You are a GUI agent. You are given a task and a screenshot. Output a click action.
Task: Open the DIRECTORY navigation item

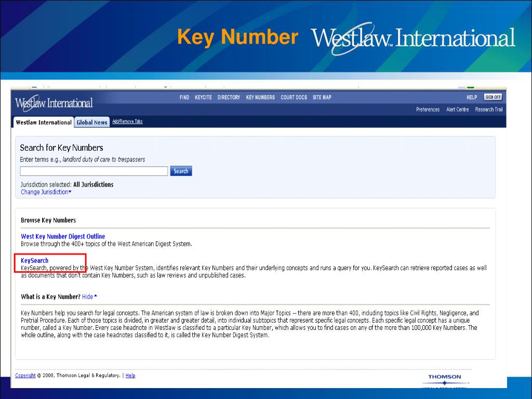click(229, 97)
